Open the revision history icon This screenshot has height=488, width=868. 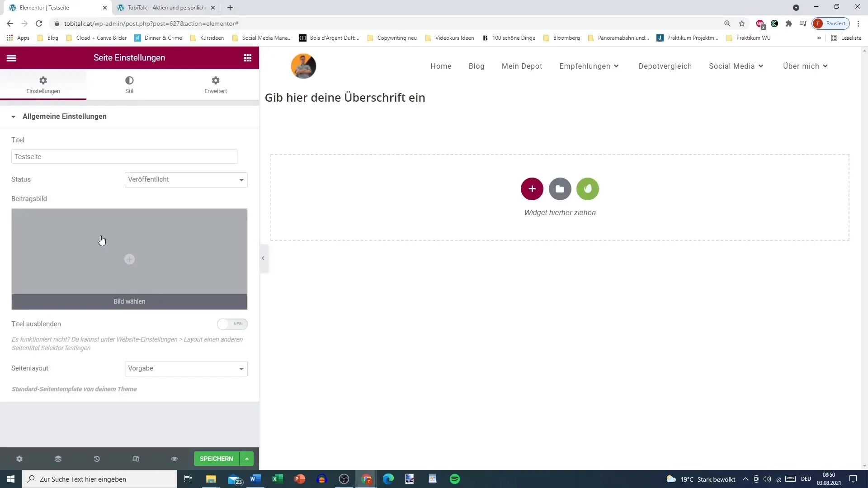(x=97, y=459)
